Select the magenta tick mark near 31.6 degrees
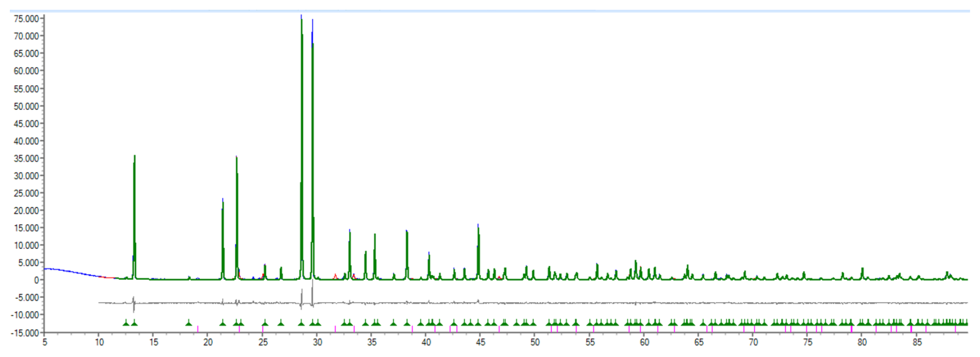Screen dimensions: 980x357 point(335,329)
